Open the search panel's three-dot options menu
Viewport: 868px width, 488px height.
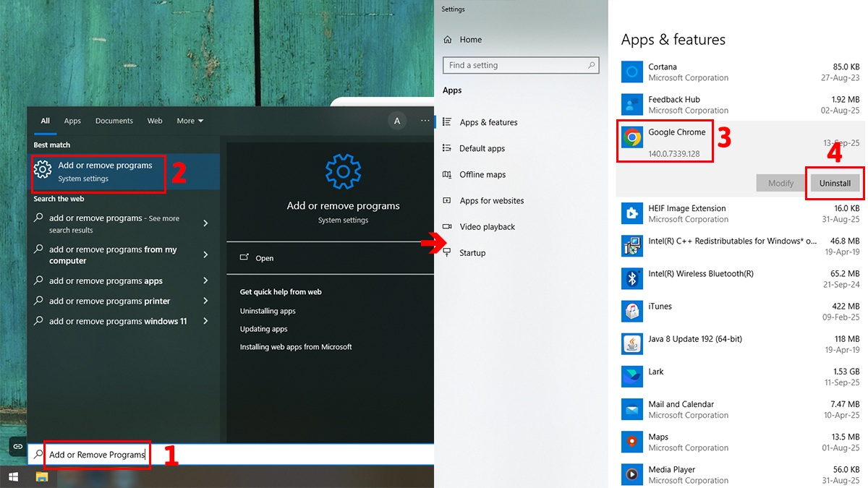coord(425,121)
